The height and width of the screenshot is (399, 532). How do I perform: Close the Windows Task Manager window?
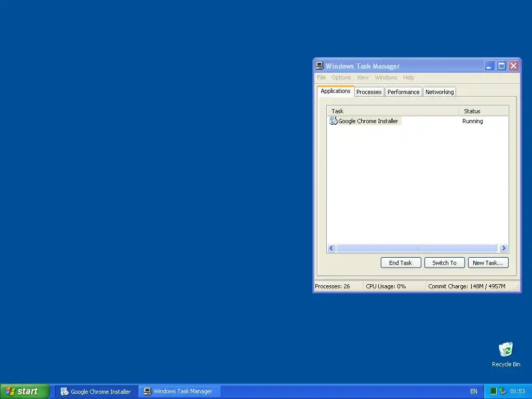pyautogui.click(x=514, y=66)
